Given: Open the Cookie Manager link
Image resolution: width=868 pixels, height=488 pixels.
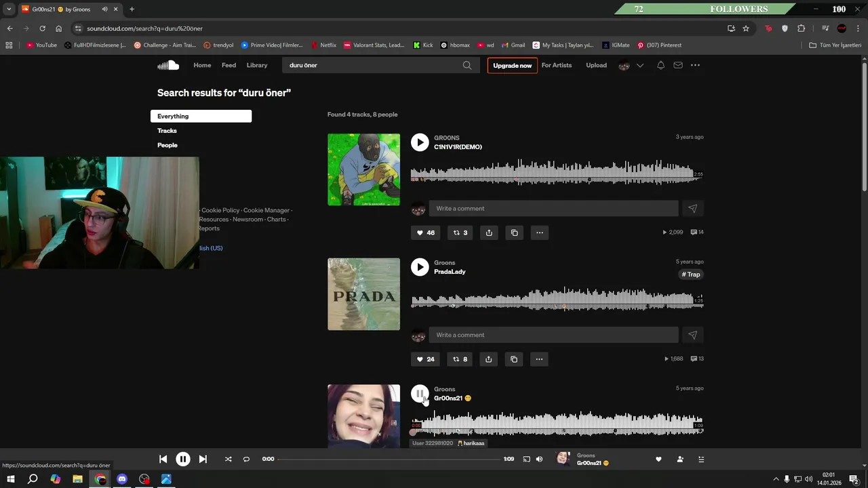Looking at the screenshot, I should (267, 210).
